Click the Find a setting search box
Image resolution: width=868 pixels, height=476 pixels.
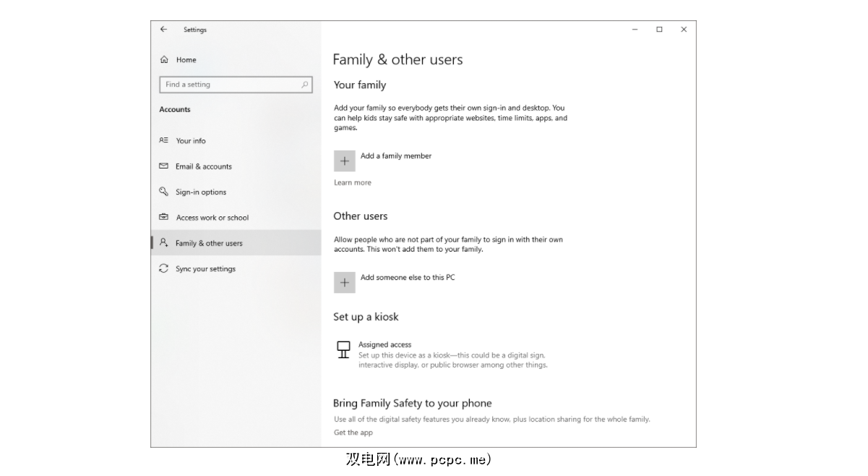pos(236,85)
